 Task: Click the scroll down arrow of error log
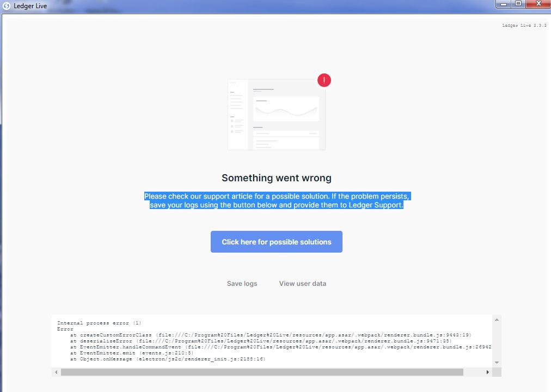[497, 363]
